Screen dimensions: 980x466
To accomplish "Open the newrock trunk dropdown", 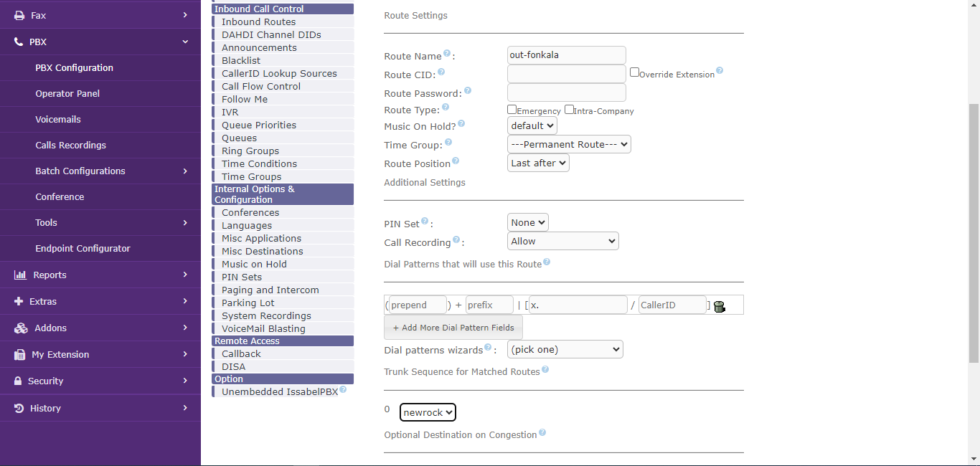I will coord(428,412).
